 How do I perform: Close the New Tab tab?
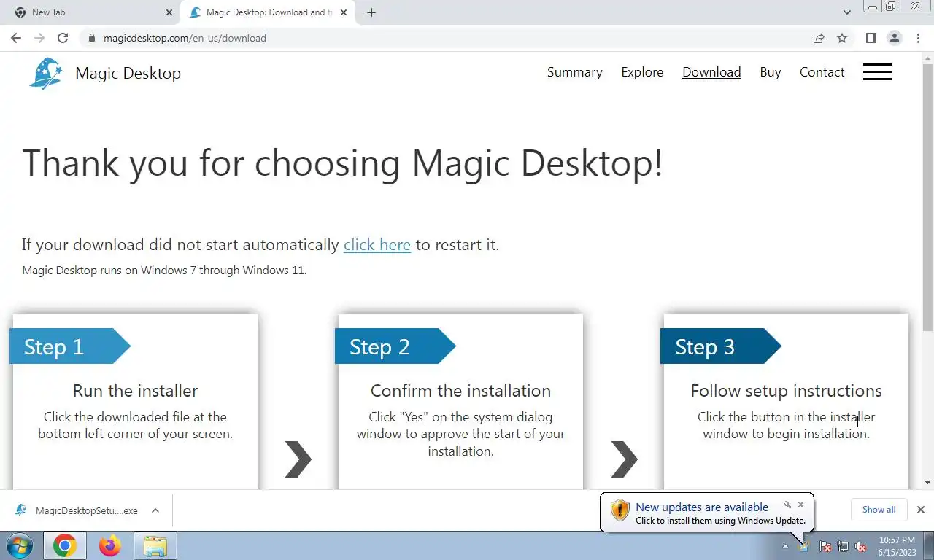click(169, 12)
